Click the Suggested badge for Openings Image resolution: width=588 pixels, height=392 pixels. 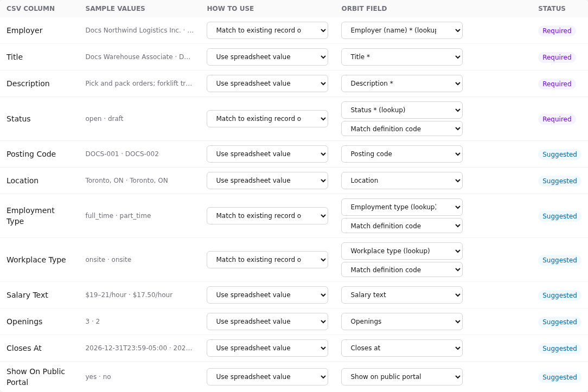click(559, 322)
